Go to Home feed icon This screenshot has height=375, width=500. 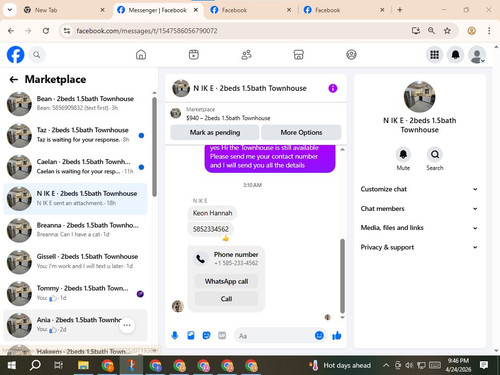[x=141, y=55]
